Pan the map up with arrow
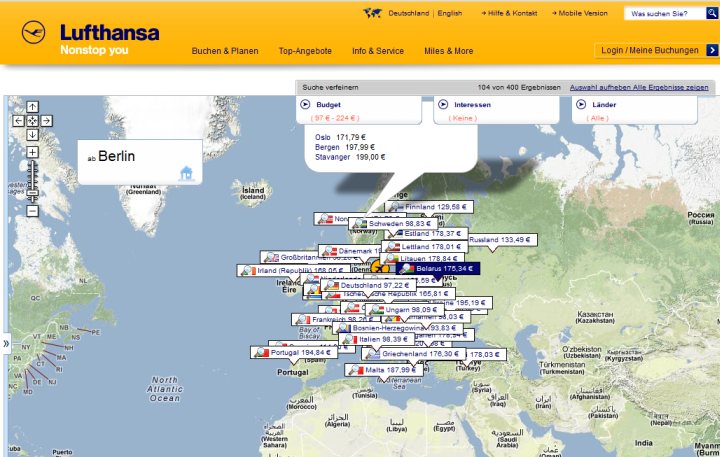 point(32,107)
